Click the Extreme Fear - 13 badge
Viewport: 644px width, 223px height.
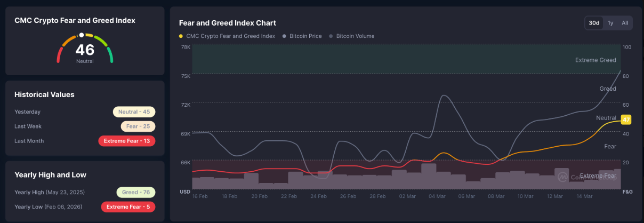pyautogui.click(x=127, y=141)
